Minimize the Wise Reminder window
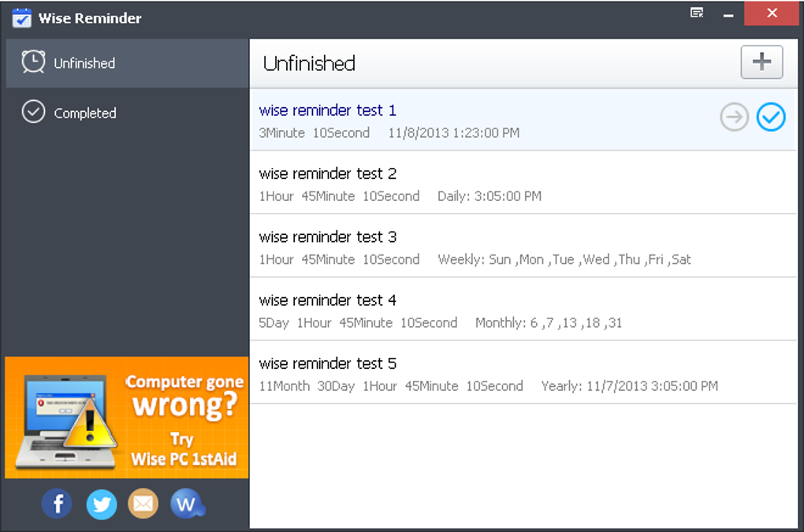Viewport: 804px width, 532px height. (x=728, y=13)
